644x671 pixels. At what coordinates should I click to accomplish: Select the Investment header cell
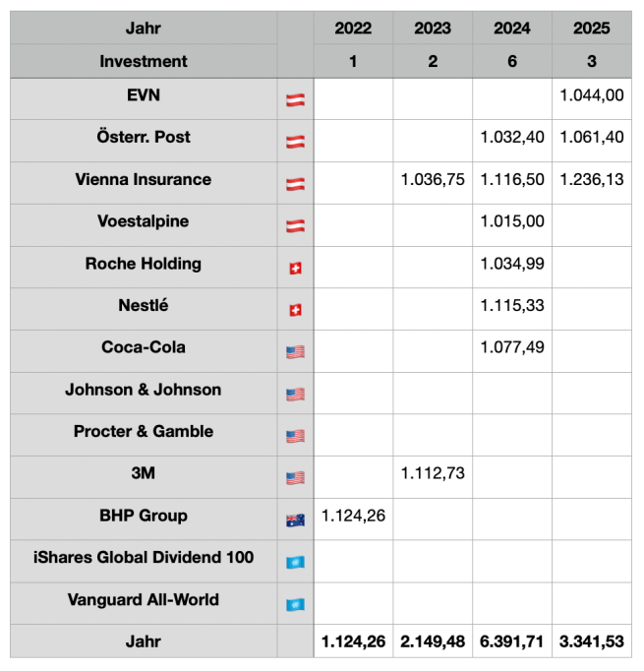point(143,61)
